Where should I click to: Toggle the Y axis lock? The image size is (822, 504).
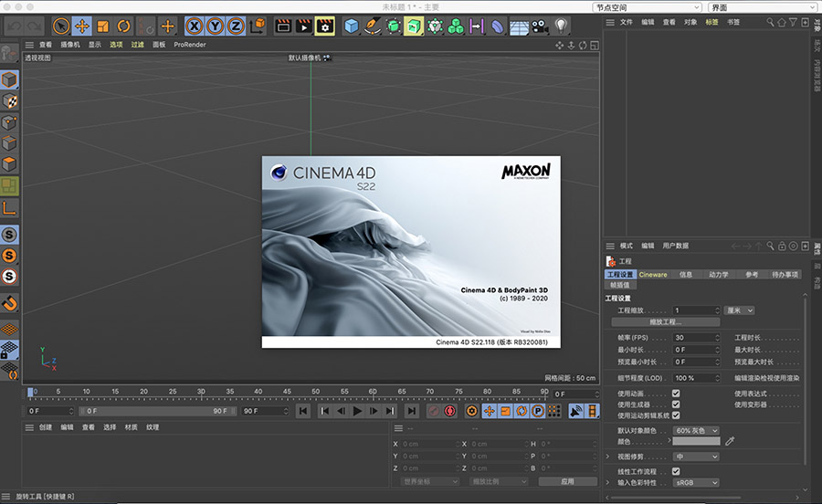[215, 26]
